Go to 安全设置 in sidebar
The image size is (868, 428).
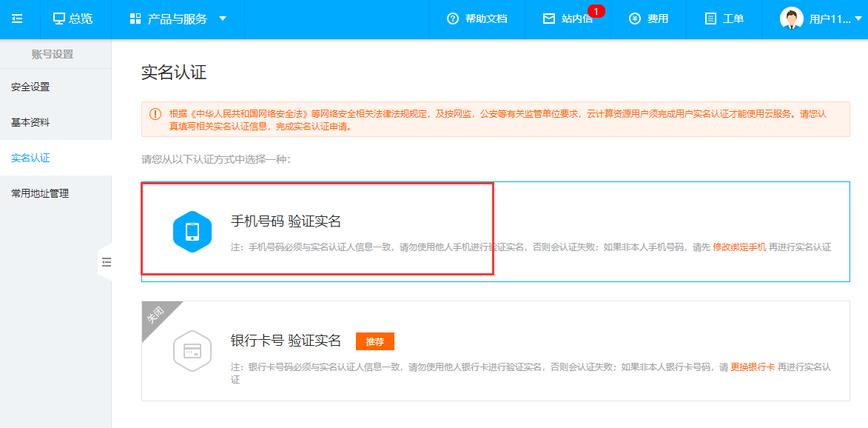[x=30, y=87]
